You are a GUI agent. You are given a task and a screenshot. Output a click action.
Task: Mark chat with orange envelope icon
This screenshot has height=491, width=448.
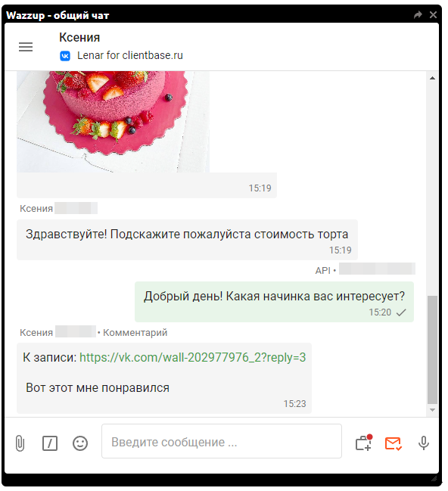[x=394, y=443]
